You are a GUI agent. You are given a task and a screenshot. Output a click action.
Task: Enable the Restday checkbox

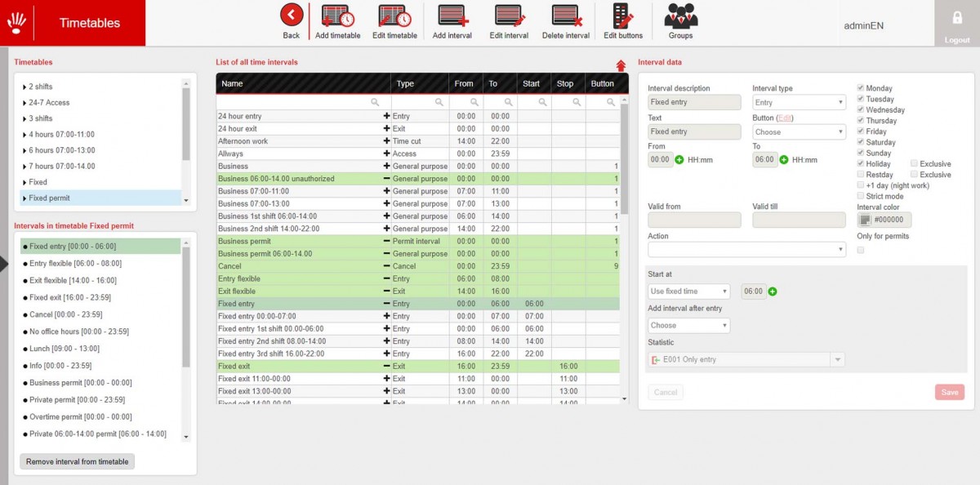click(861, 175)
